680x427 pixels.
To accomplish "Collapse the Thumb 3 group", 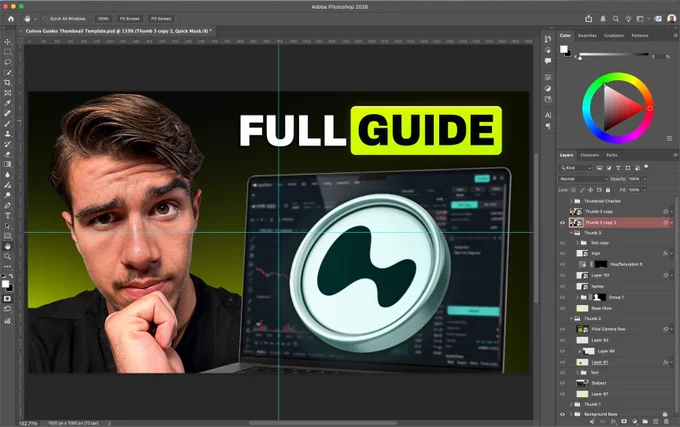I will (x=571, y=233).
